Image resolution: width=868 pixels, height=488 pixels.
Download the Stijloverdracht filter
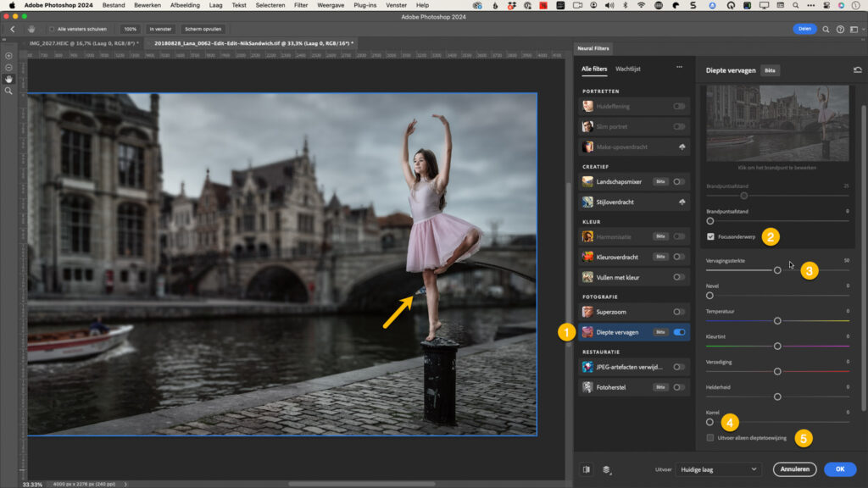pyautogui.click(x=682, y=202)
